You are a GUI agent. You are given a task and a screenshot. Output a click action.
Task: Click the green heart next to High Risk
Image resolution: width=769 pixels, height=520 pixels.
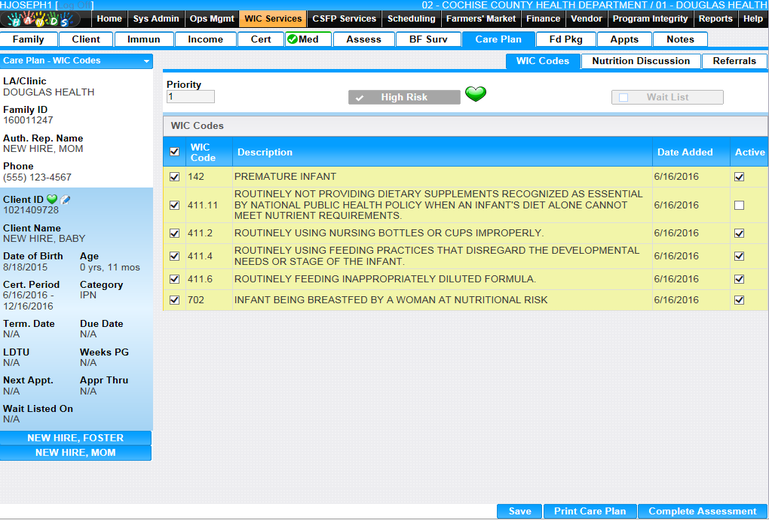(x=476, y=96)
